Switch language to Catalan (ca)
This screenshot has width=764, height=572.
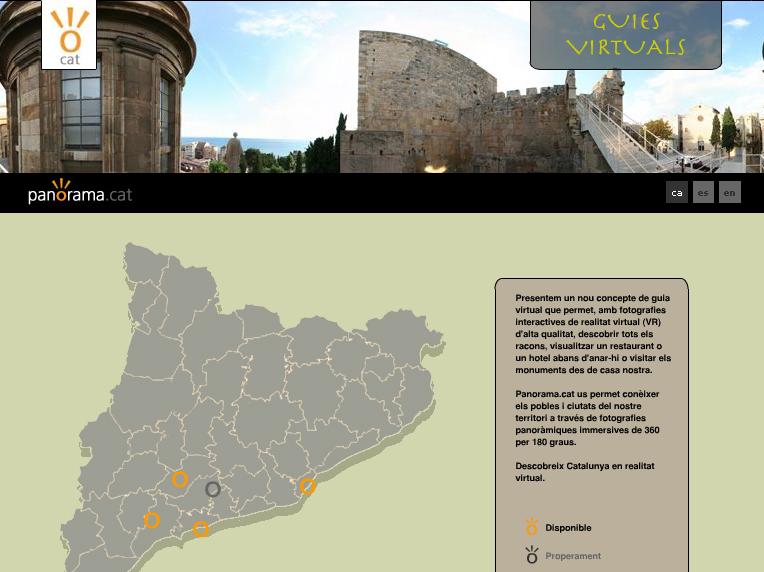(677, 192)
